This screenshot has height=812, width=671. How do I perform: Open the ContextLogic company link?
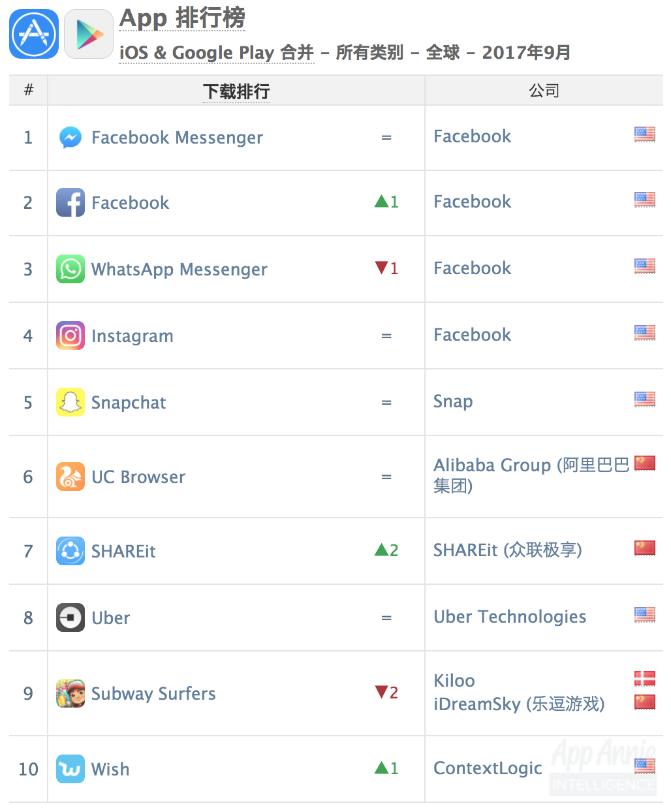click(x=488, y=768)
